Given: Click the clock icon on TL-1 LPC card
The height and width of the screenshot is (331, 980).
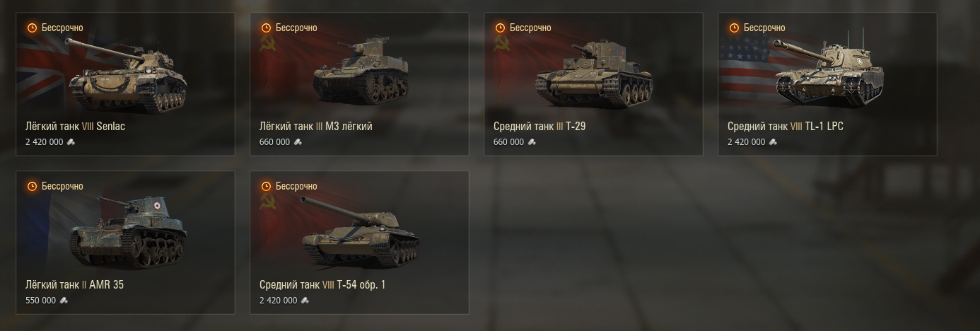Looking at the screenshot, I should click(x=734, y=28).
